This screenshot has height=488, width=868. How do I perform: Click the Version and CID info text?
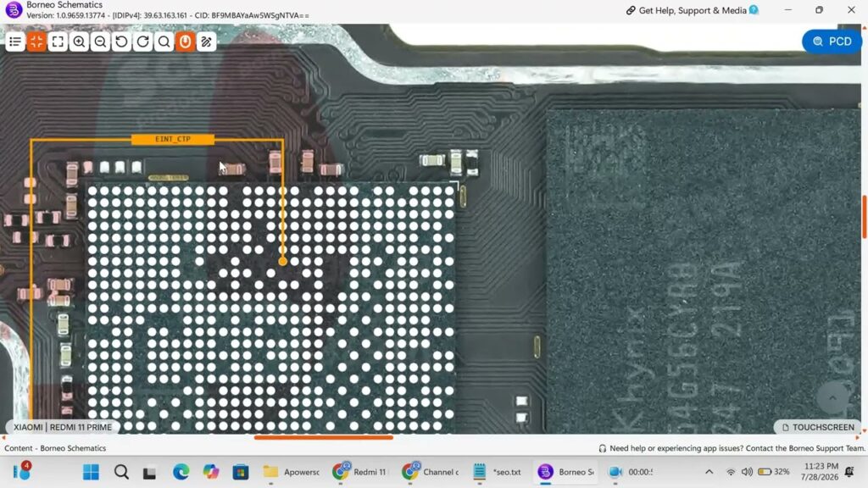tap(168, 15)
